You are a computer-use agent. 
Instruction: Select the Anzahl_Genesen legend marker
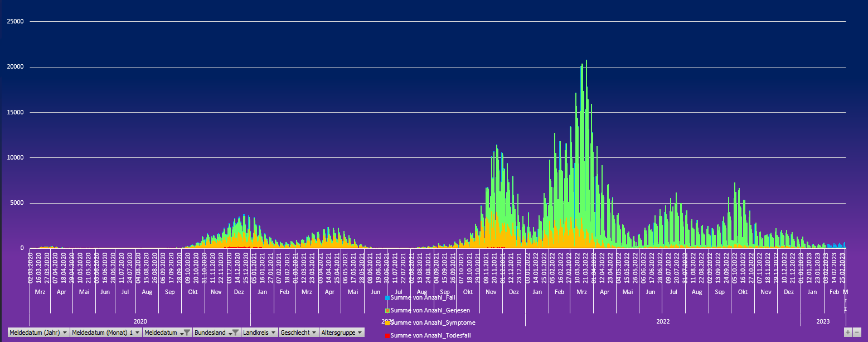pos(387,311)
